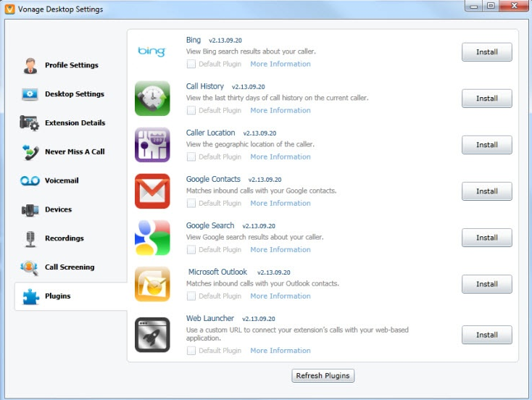Enable Default Plugin for Caller Location
Screen dimensions: 532x400
pyautogui.click(x=191, y=157)
